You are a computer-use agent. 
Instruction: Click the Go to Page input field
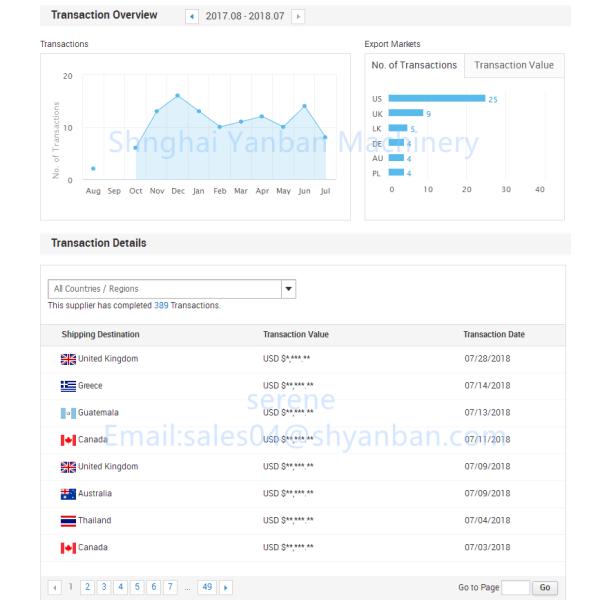[515, 588]
